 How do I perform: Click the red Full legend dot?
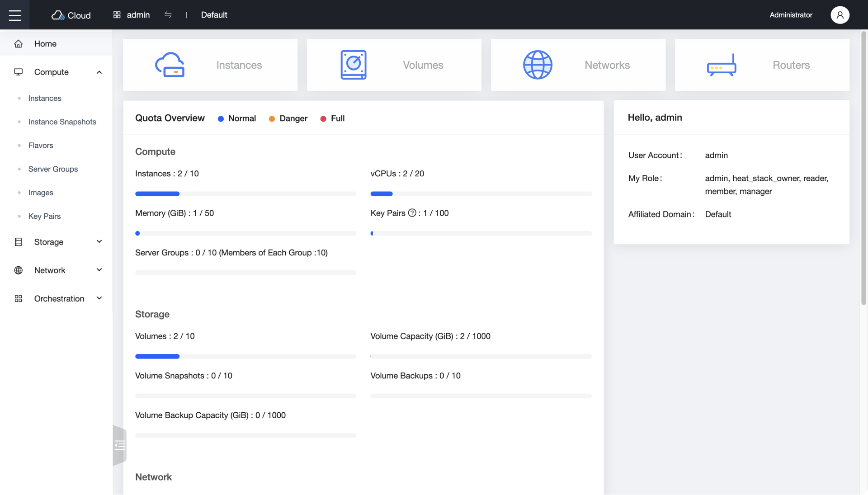(323, 119)
